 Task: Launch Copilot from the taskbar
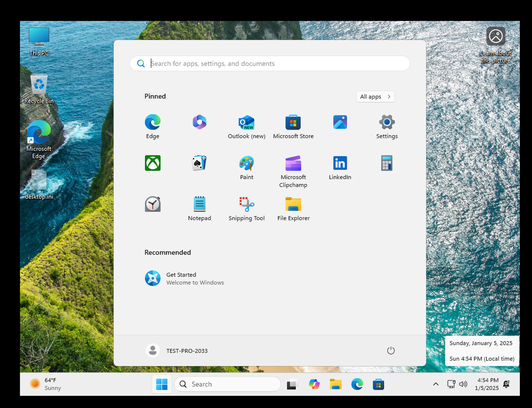pos(314,384)
